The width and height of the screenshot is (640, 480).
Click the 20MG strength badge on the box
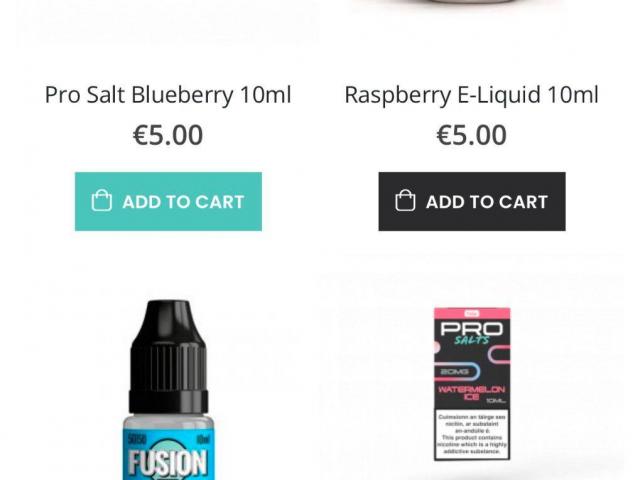coord(454,371)
